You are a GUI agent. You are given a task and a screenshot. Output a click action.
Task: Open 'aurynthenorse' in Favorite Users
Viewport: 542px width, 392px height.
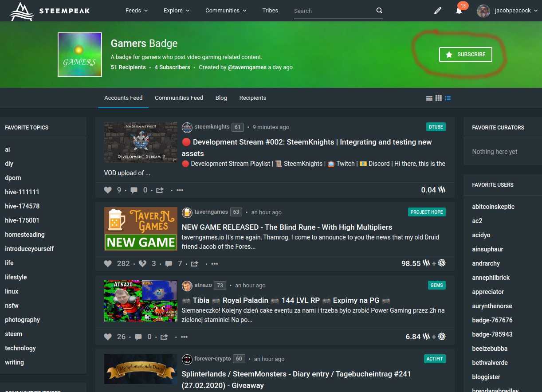pyautogui.click(x=492, y=306)
